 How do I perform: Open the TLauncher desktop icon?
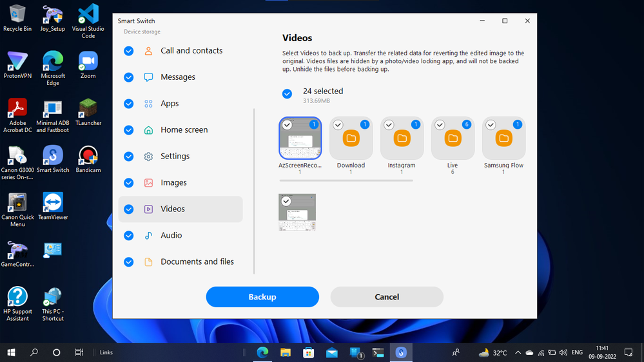[x=88, y=112]
